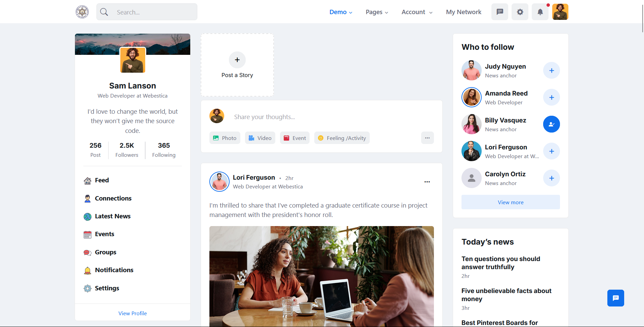Screen dimensions: 644x327
Task: Expand the Demo navigation dropdown
Action: (341, 12)
